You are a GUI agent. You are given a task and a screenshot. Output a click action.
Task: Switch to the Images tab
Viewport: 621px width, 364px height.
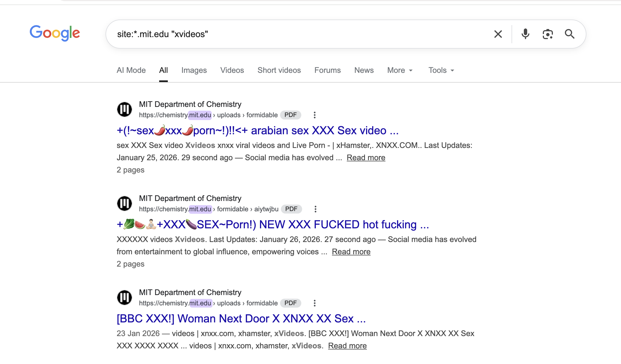pos(194,70)
